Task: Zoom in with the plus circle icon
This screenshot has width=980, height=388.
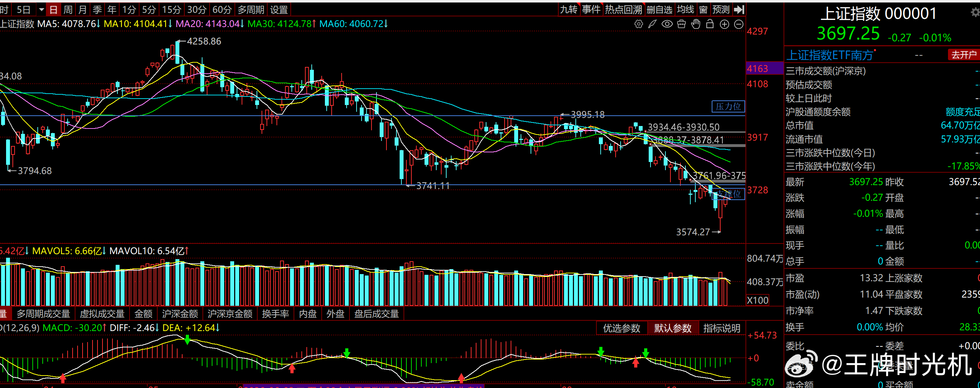Action: coord(725,24)
